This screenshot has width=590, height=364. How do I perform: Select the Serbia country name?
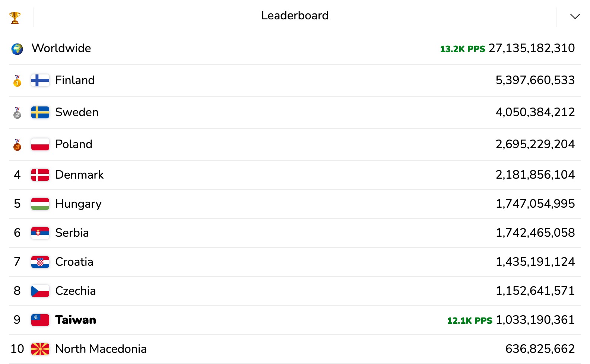[x=72, y=233]
